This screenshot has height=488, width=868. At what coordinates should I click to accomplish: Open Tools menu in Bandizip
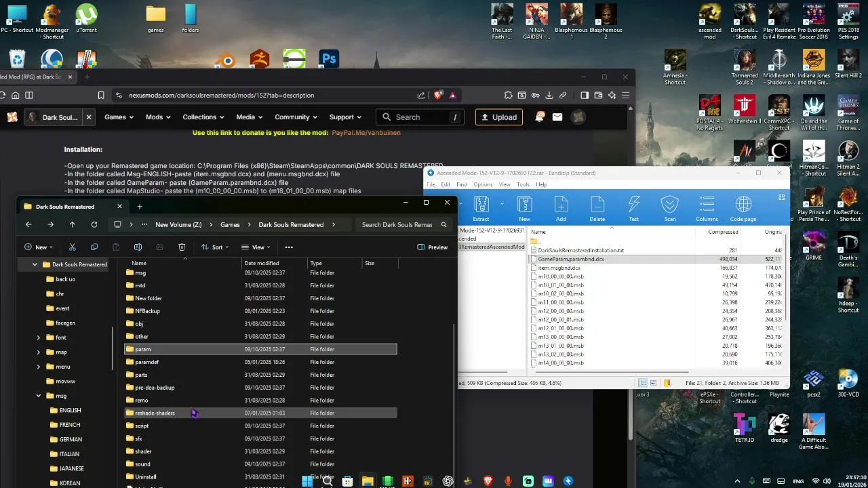pyautogui.click(x=523, y=184)
